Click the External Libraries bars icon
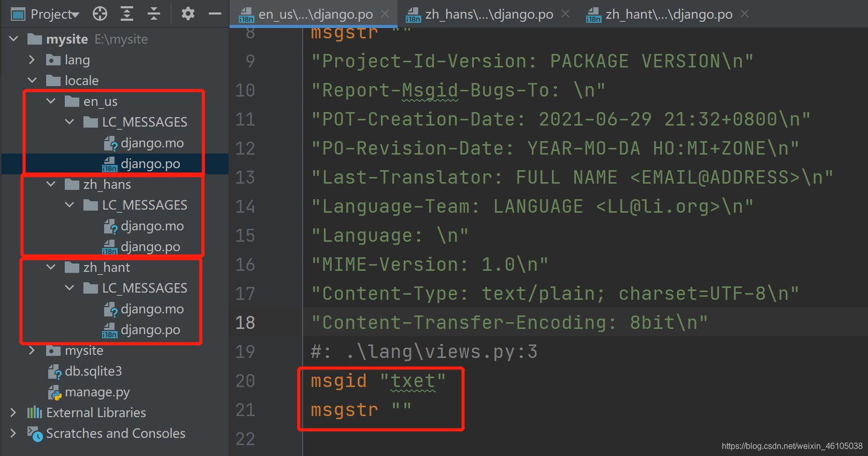This screenshot has width=868, height=456. (35, 412)
